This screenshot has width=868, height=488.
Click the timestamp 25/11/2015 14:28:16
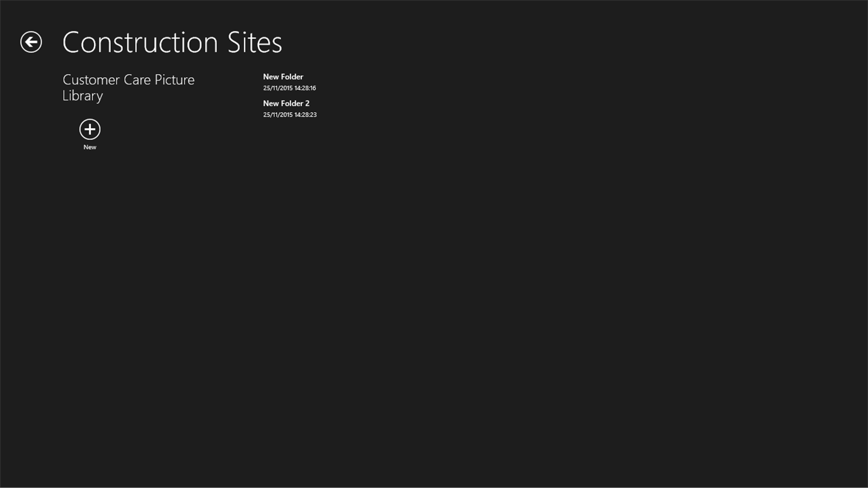pyautogui.click(x=289, y=88)
